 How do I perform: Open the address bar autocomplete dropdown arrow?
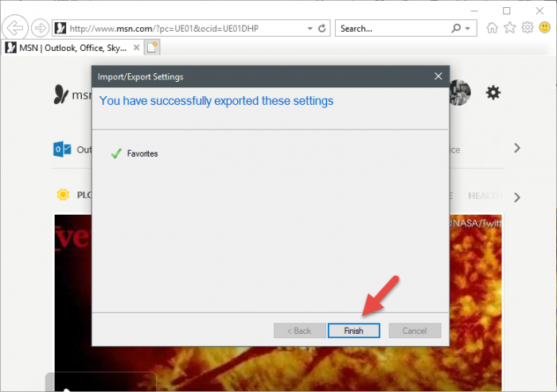pos(310,29)
